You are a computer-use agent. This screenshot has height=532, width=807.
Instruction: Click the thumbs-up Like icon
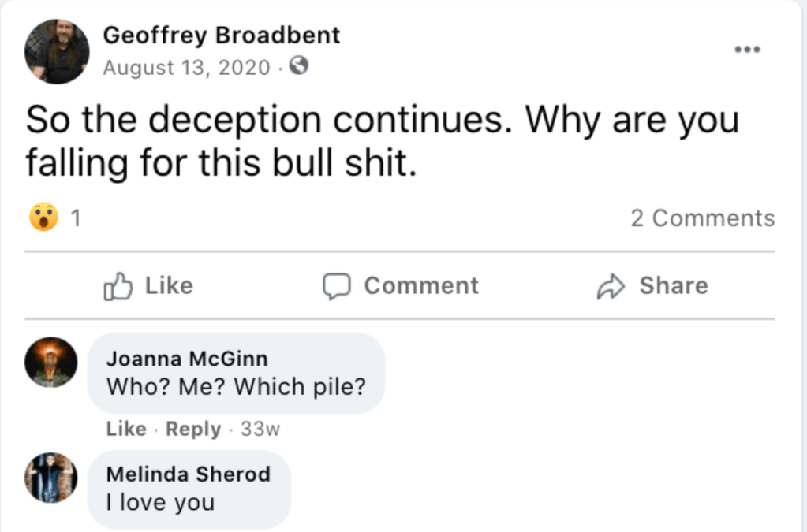pyautogui.click(x=117, y=286)
